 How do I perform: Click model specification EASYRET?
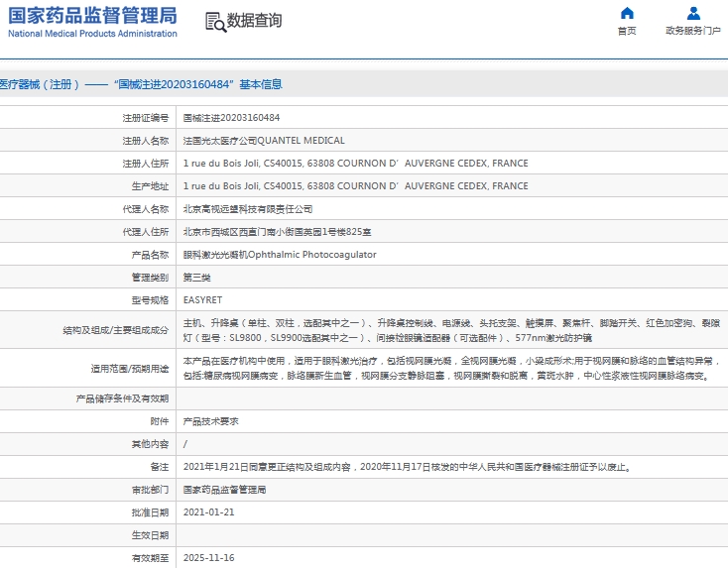click(x=203, y=300)
